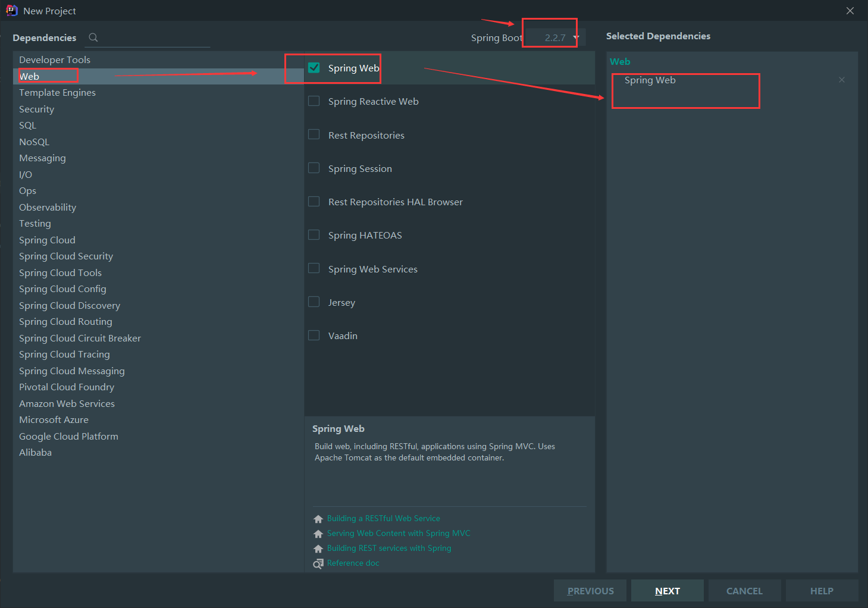Select Spring Cloud Routing category
The image size is (868, 608).
coord(158,321)
